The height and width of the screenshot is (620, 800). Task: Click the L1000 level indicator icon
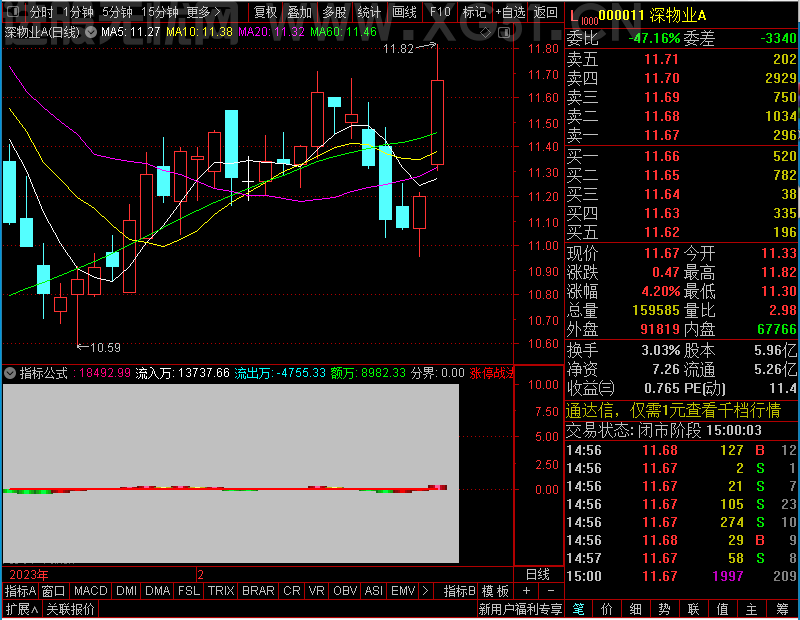(x=584, y=17)
